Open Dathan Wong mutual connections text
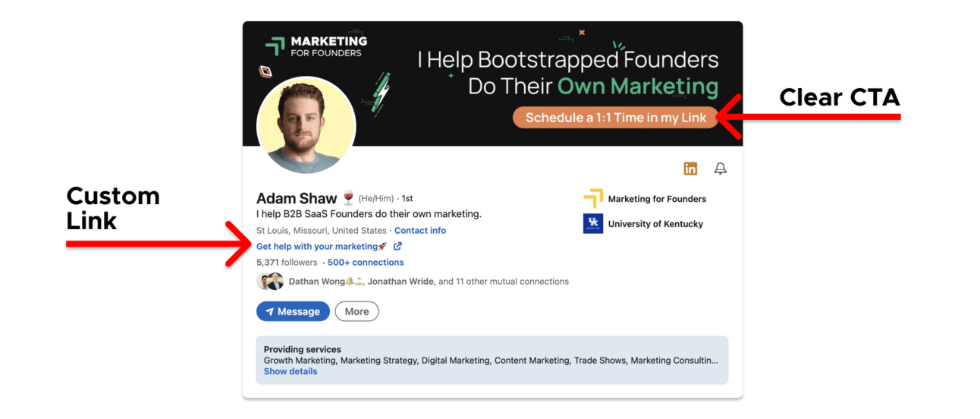 429,282
